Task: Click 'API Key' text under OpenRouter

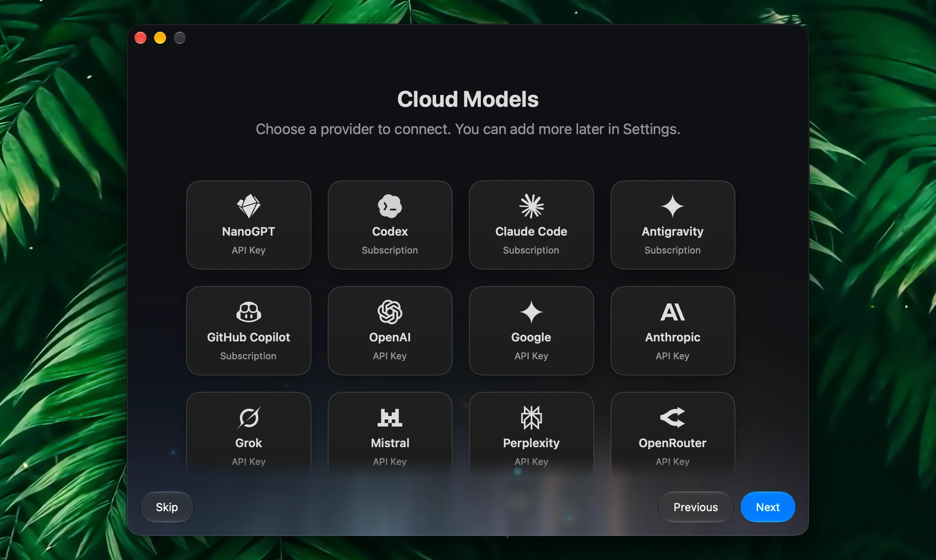Action: click(672, 462)
